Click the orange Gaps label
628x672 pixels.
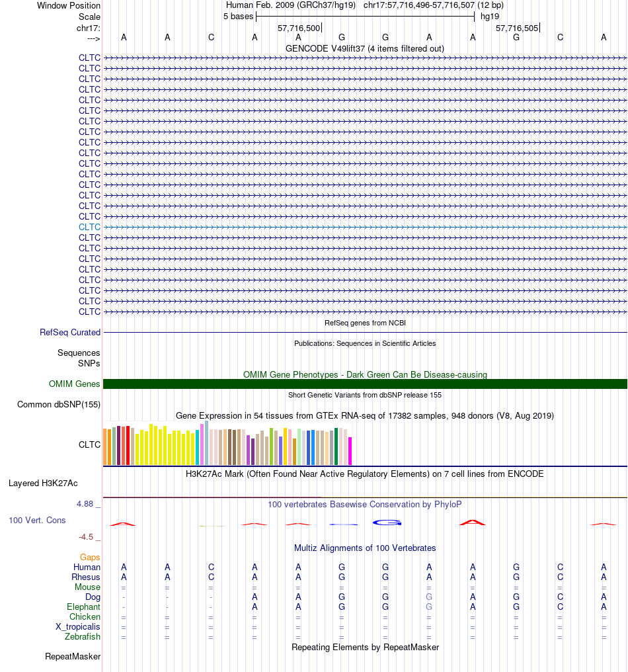(90, 557)
